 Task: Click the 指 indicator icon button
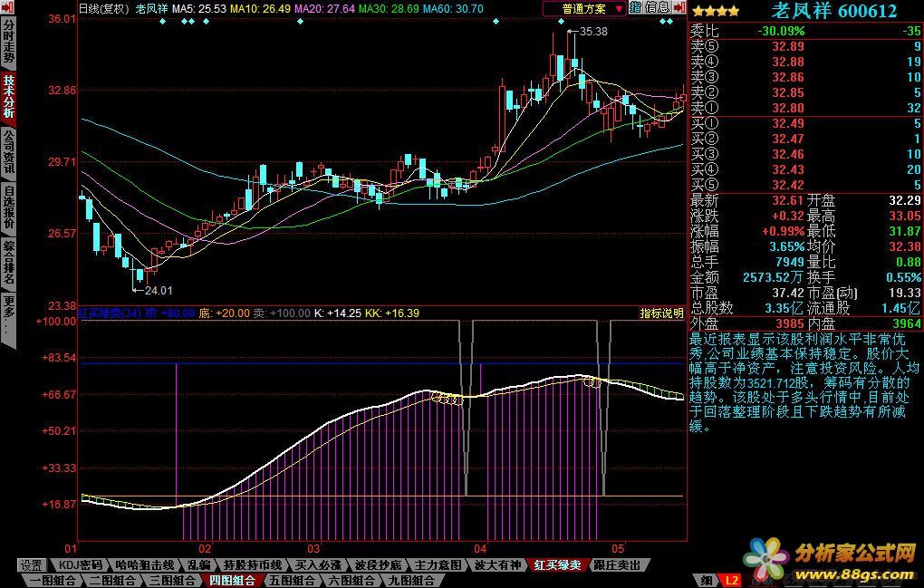pyautogui.click(x=635, y=7)
